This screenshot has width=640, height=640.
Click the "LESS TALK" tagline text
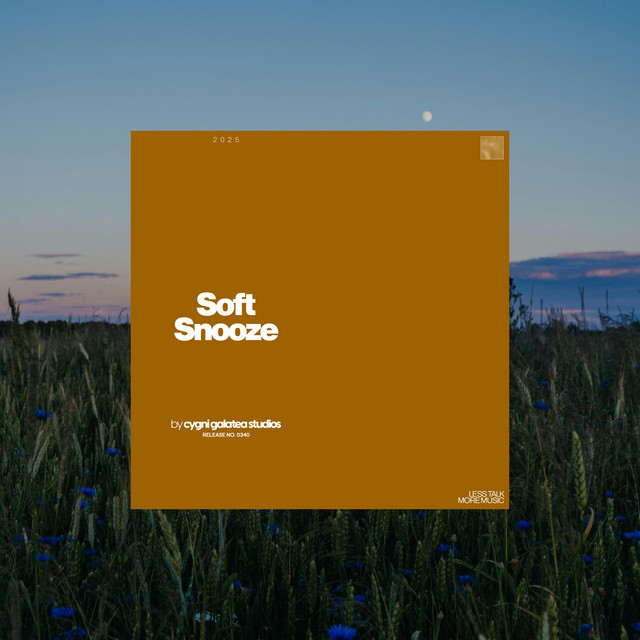pyautogui.click(x=486, y=493)
